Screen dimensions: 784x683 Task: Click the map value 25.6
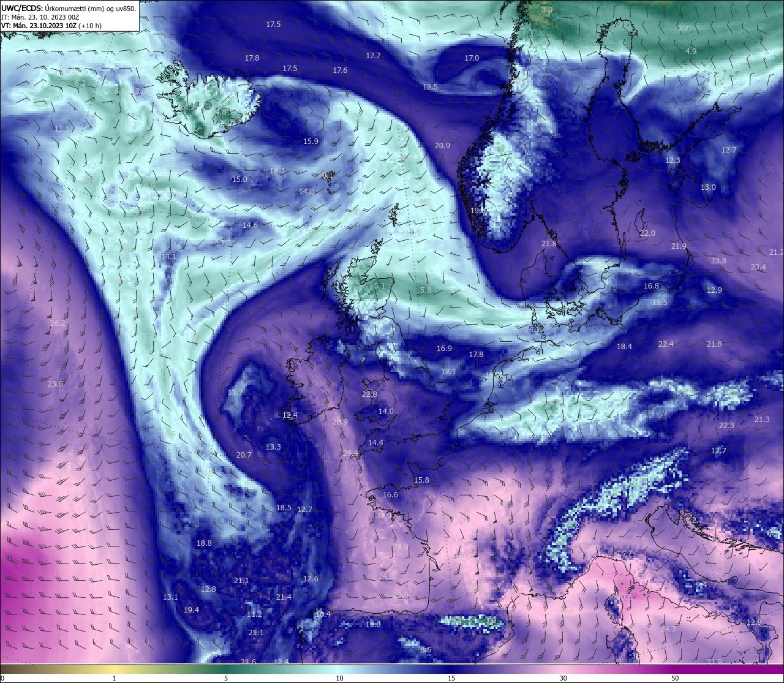point(55,384)
